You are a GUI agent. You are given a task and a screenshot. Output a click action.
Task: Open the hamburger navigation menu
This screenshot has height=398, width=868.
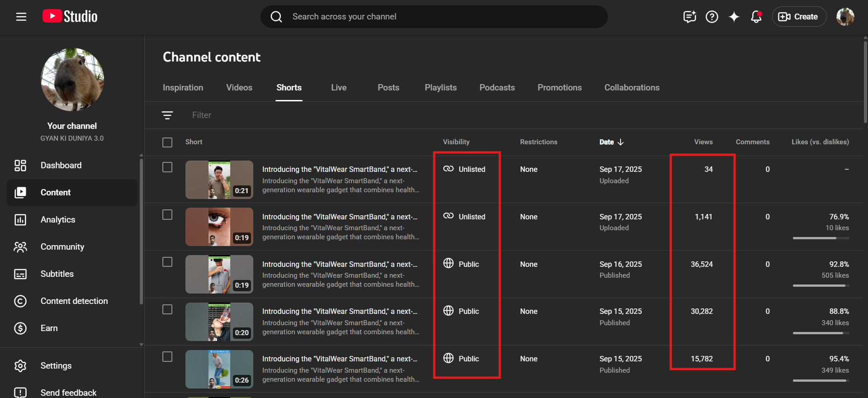click(x=21, y=17)
